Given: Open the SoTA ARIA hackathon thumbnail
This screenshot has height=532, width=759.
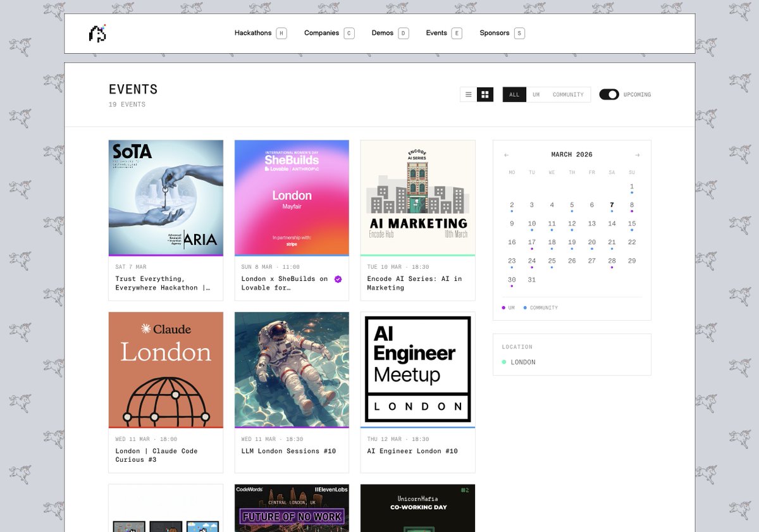Looking at the screenshot, I should click(166, 197).
